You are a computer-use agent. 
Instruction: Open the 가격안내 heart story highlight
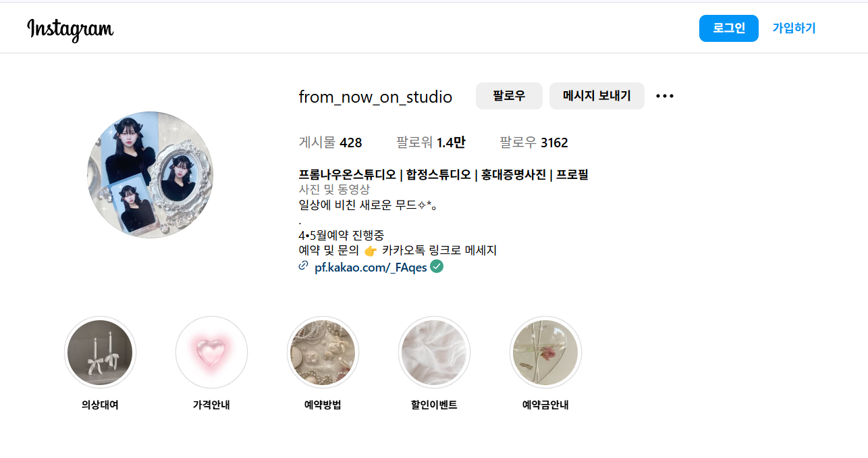[211, 352]
